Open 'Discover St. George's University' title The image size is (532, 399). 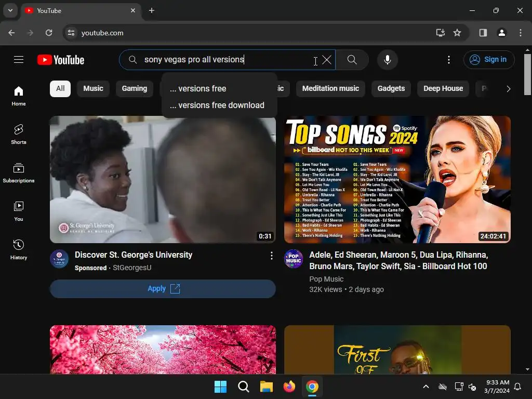tap(134, 255)
